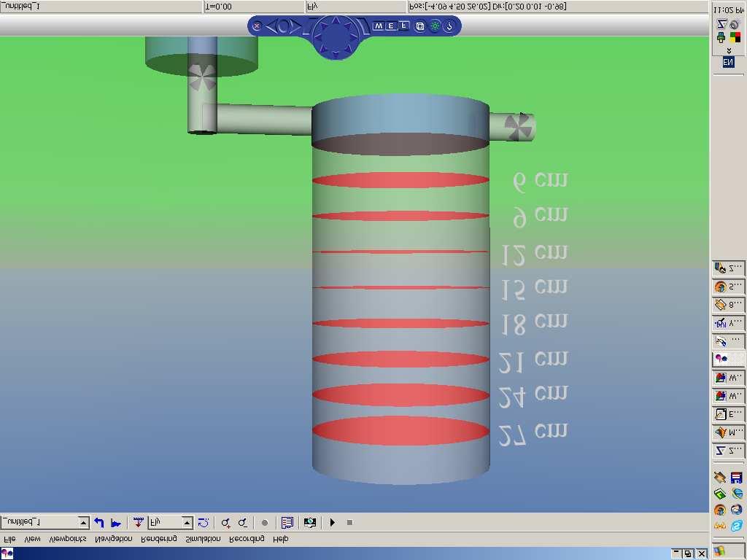Click the _untitled_1 status bar field

tap(101, 7)
